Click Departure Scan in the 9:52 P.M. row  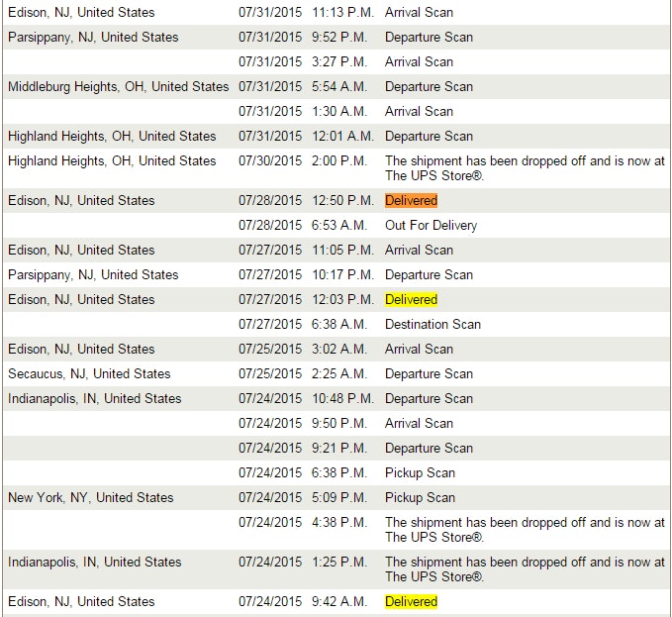tap(429, 37)
